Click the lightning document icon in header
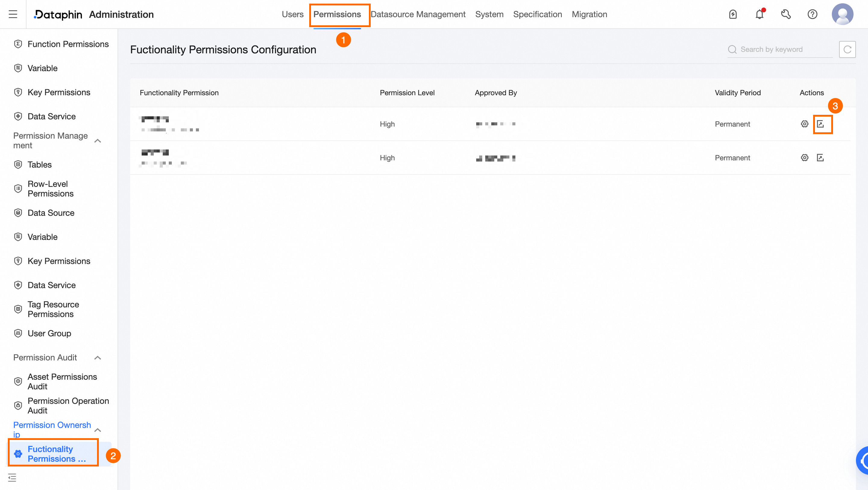This screenshot has width=868, height=490. pos(733,14)
